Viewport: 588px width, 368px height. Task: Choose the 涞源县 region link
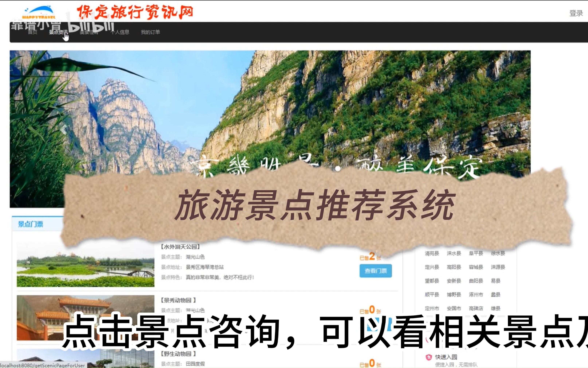pyautogui.click(x=498, y=267)
